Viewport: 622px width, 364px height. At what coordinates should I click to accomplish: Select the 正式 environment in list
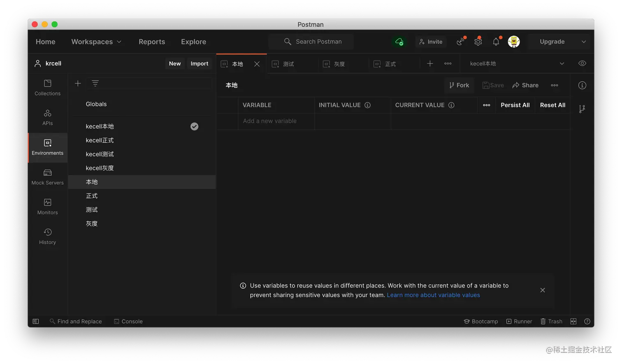pyautogui.click(x=142, y=196)
